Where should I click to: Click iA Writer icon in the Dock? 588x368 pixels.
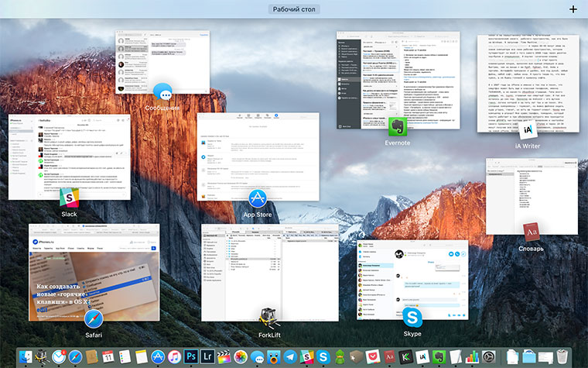point(422,356)
